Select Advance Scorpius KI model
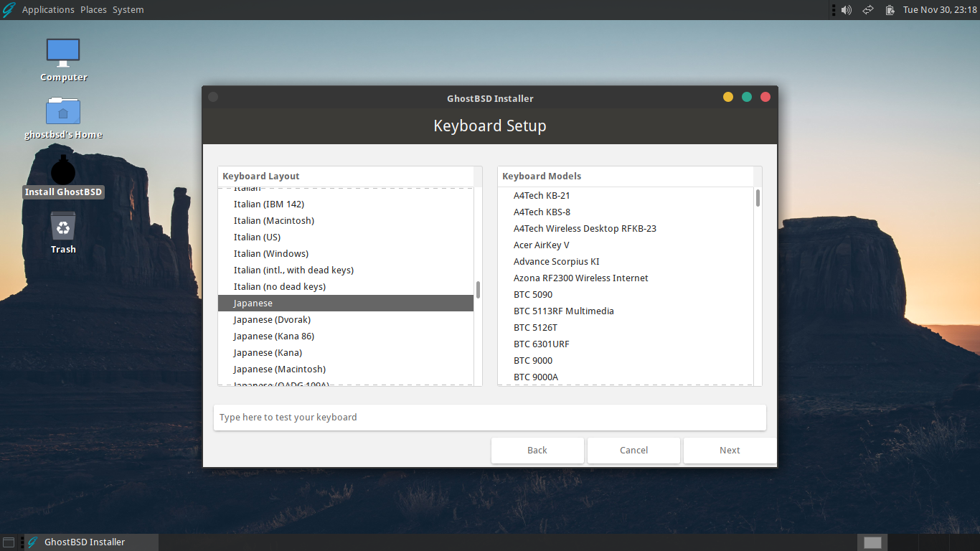This screenshot has width=980, height=551. click(626, 262)
